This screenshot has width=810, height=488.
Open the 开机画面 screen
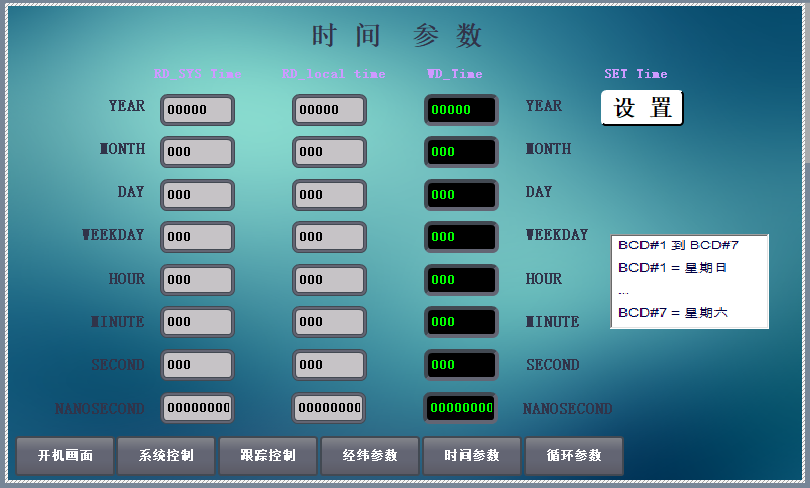(65, 456)
